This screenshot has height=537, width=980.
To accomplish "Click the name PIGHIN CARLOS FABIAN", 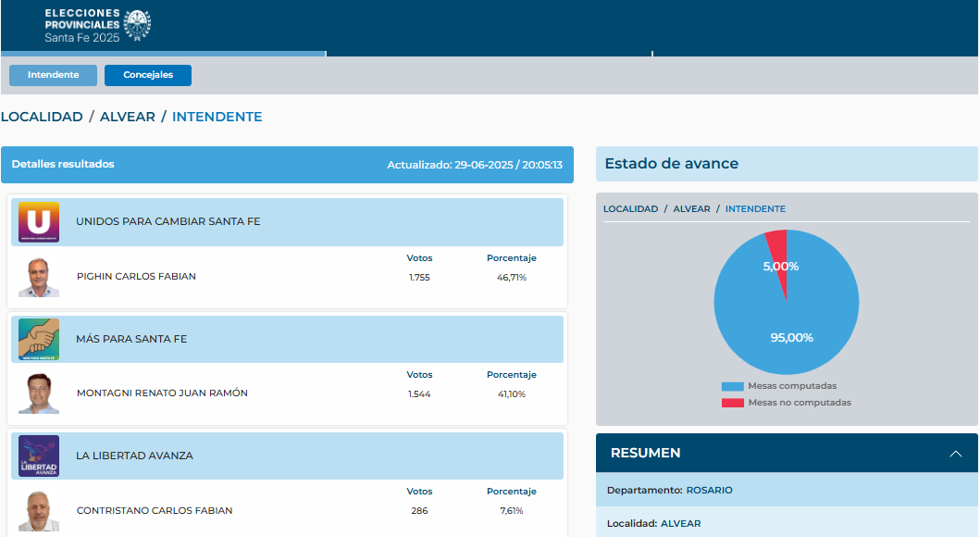I will point(136,276).
